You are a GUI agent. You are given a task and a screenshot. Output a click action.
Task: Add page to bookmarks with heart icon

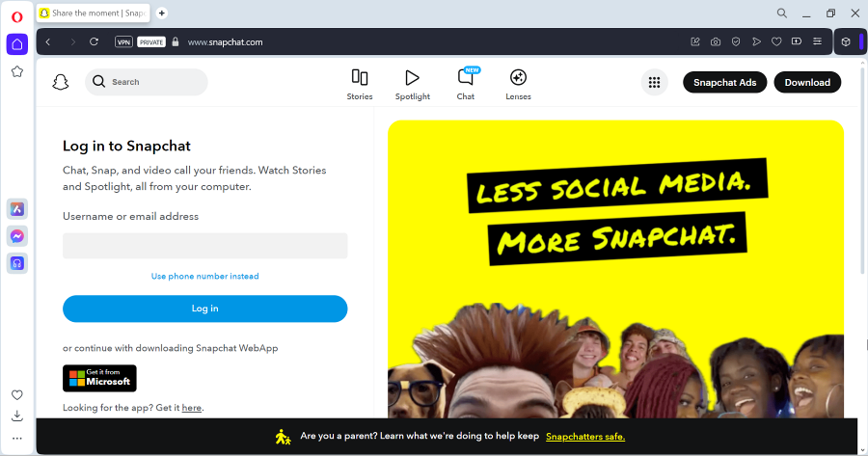[x=776, y=42]
